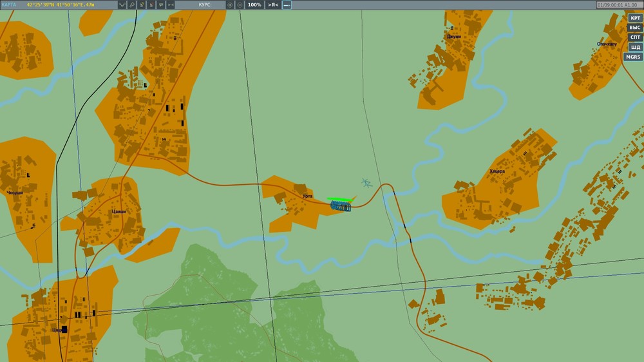Toggle the КРТ map mode

pyautogui.click(x=635, y=17)
